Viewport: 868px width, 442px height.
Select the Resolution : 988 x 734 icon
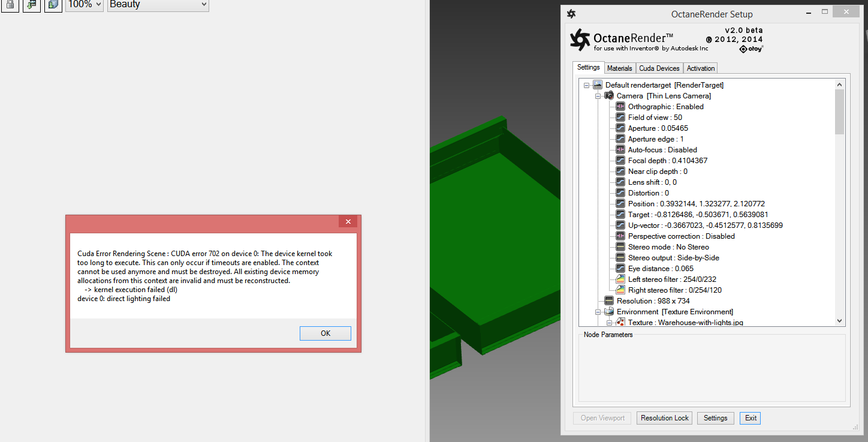point(609,301)
